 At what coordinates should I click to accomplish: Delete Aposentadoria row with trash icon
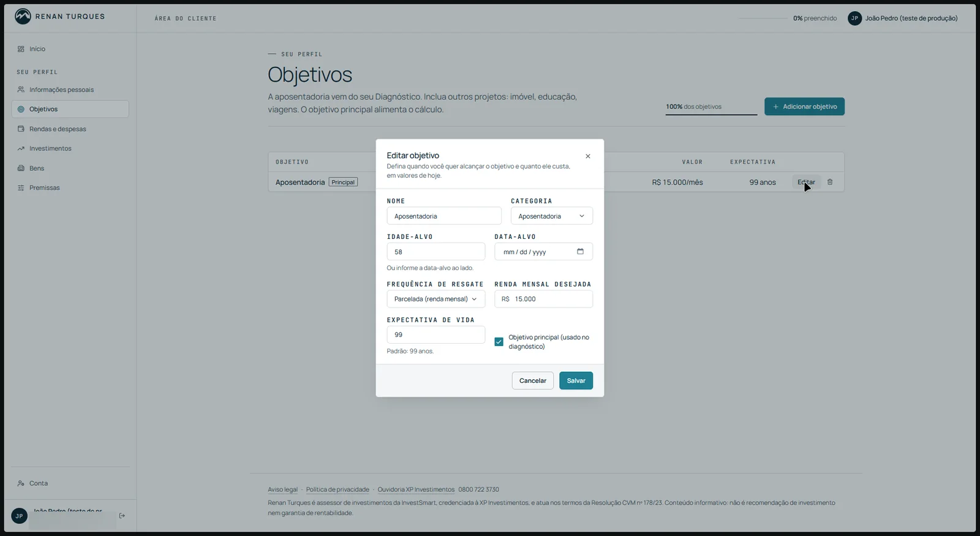coord(830,182)
